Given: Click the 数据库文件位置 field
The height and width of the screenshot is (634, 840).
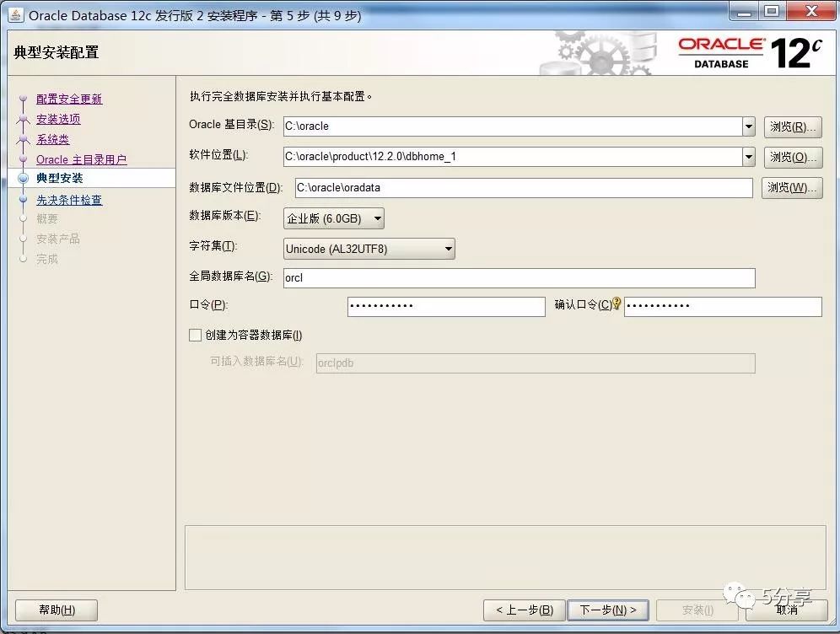Looking at the screenshot, I should tap(524, 188).
